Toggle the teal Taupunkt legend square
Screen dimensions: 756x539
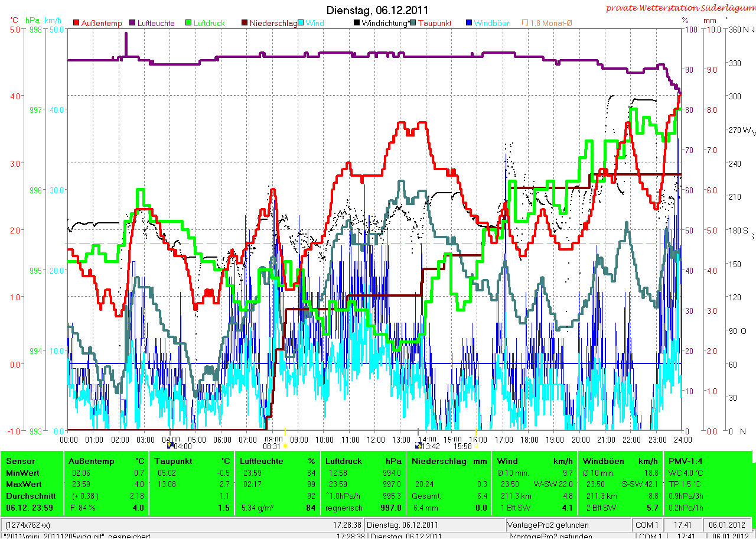point(412,23)
